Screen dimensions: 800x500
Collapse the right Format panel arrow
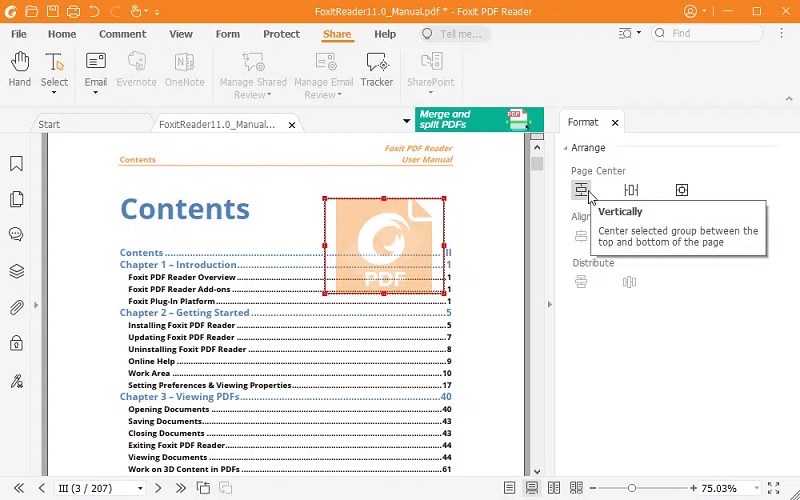(x=549, y=305)
